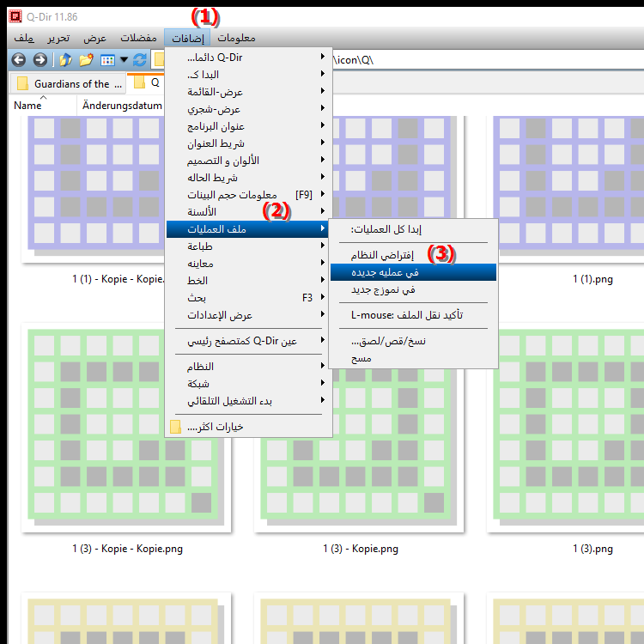Sort by the Änderungsdatum column header
Screen dimensions: 644x644
(122, 106)
